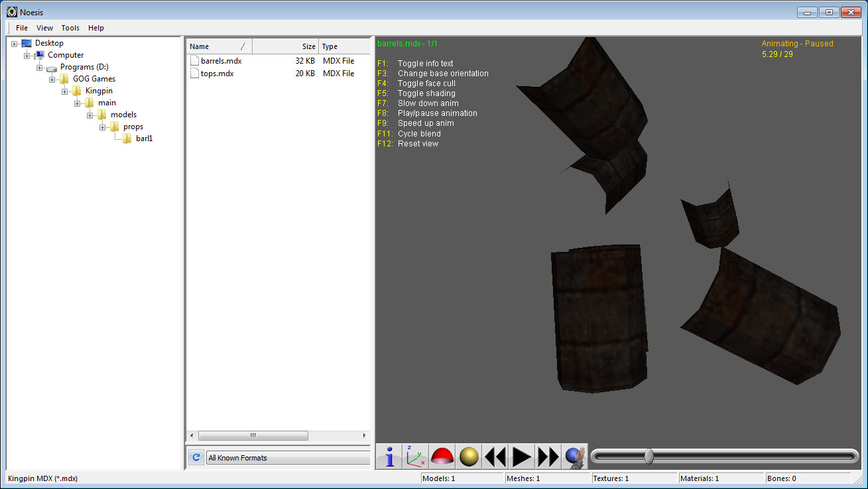Screen dimensions: 868x489
Task: Click the Noesis application icon in title bar
Action: coord(11,12)
